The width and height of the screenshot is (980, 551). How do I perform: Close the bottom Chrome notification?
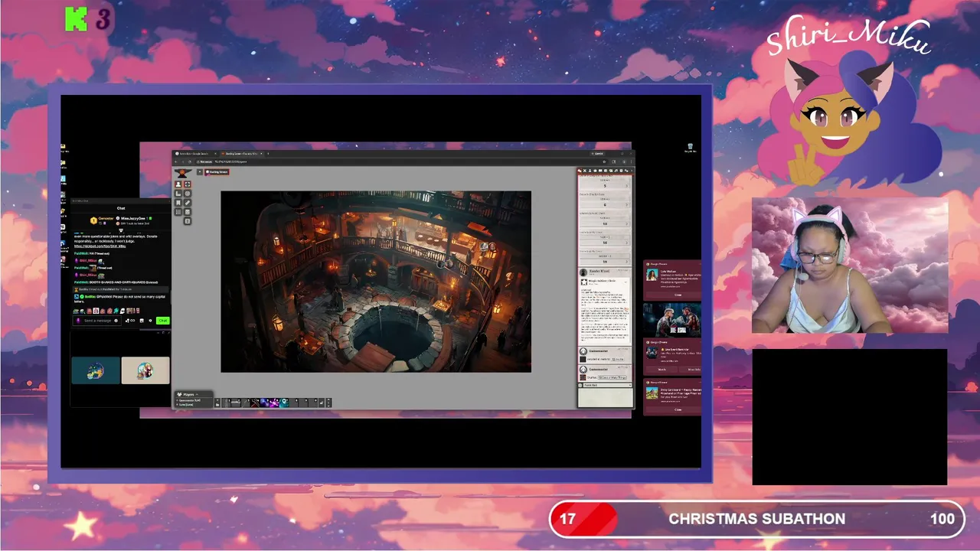tap(678, 409)
